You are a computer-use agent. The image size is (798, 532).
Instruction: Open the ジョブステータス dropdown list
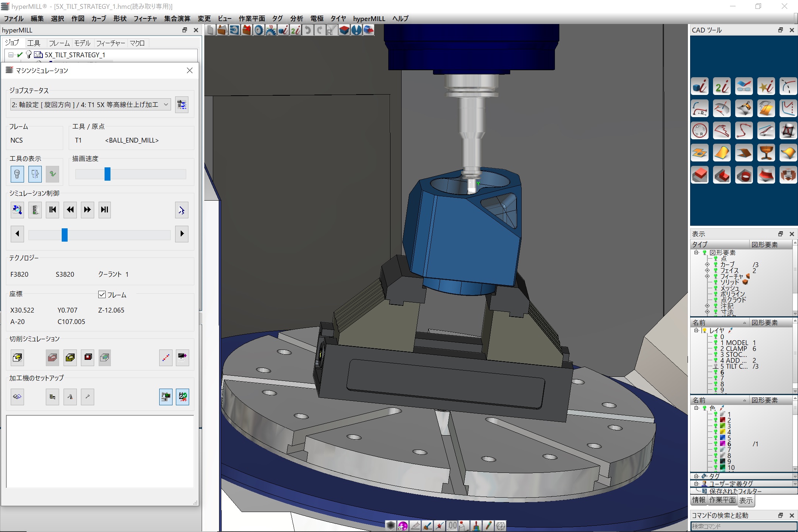point(166,105)
